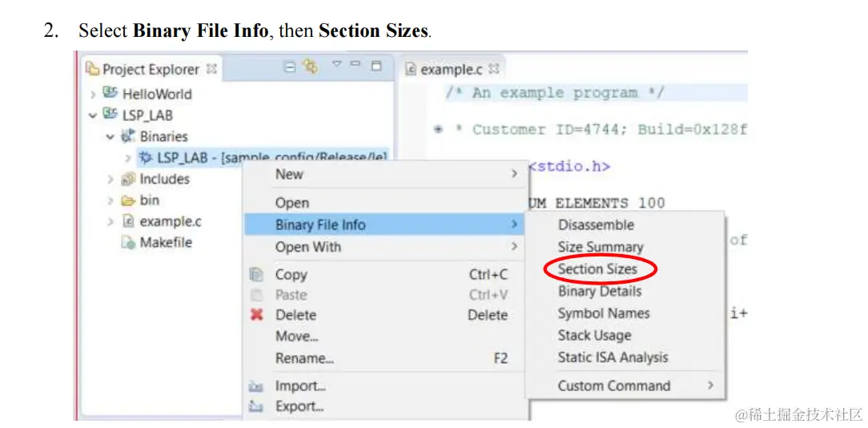Viewport: 868px width, 428px height.
Task: Click the Collapse All icon in Project Explorer
Action: [290, 67]
